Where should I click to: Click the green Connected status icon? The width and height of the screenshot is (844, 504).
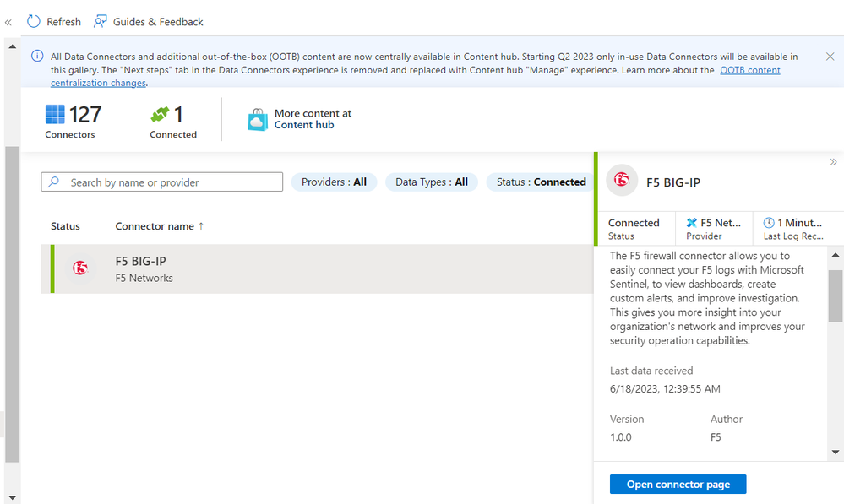tap(160, 114)
